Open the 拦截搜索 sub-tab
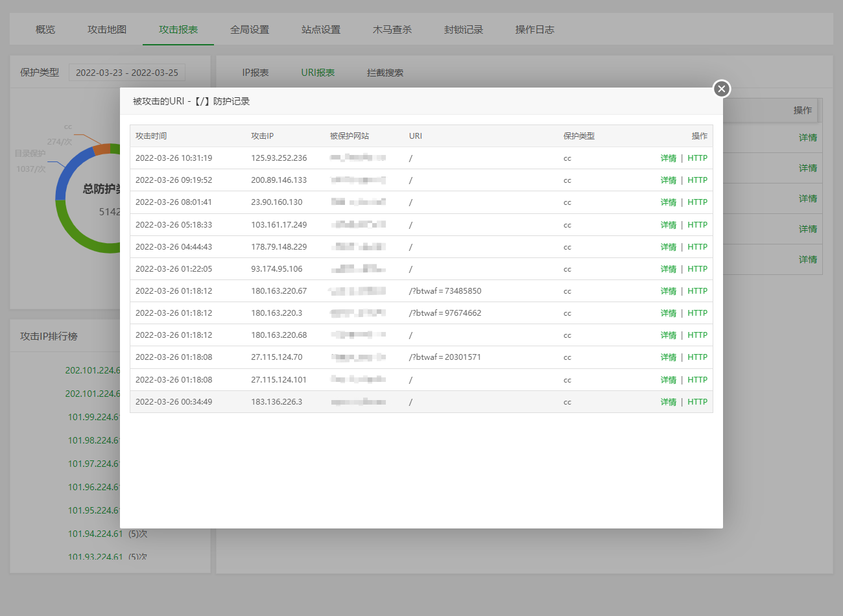The image size is (843, 616). [x=385, y=73]
